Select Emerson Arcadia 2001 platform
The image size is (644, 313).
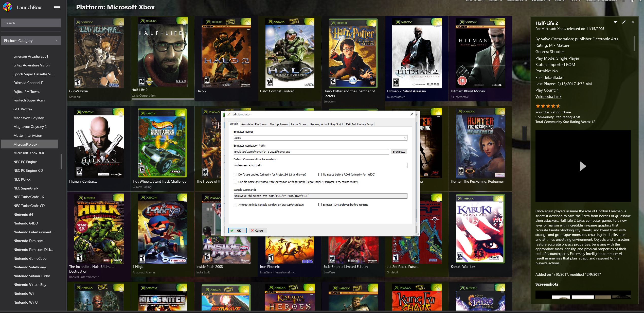[x=31, y=56]
